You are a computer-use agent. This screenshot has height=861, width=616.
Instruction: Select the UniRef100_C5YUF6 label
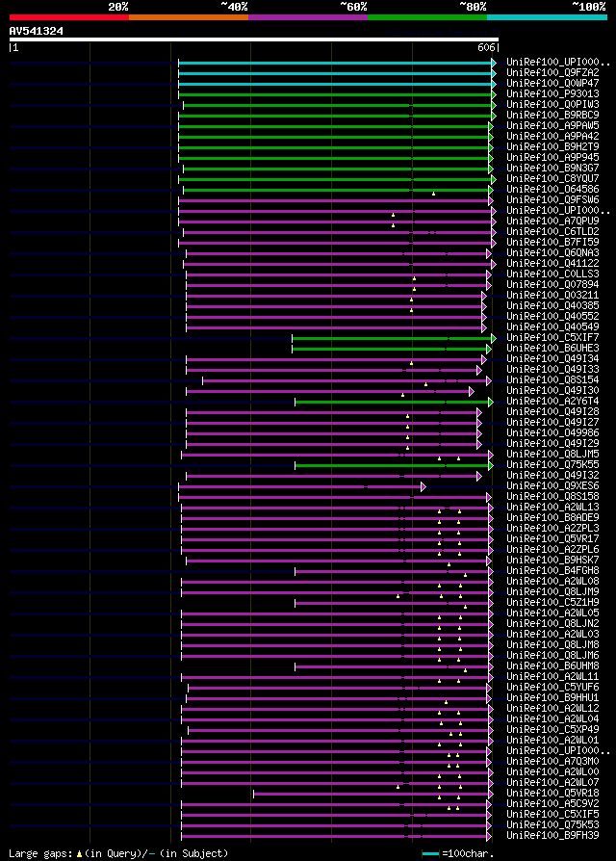(x=552, y=687)
